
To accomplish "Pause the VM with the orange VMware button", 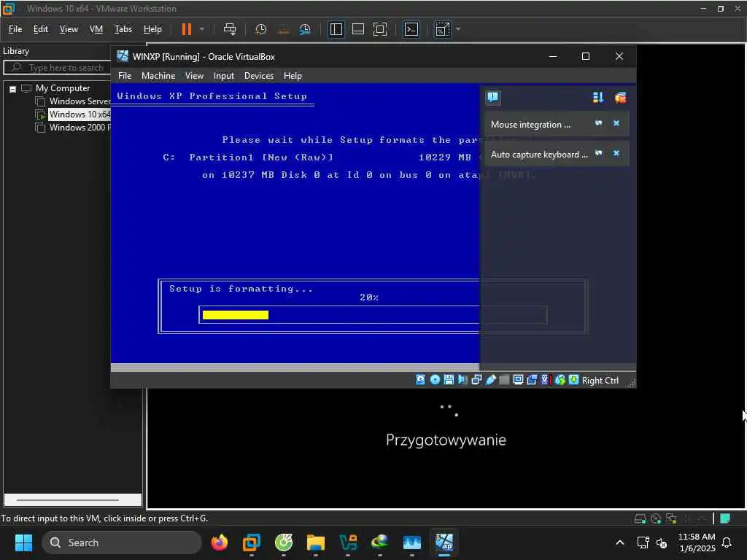I will [x=186, y=29].
